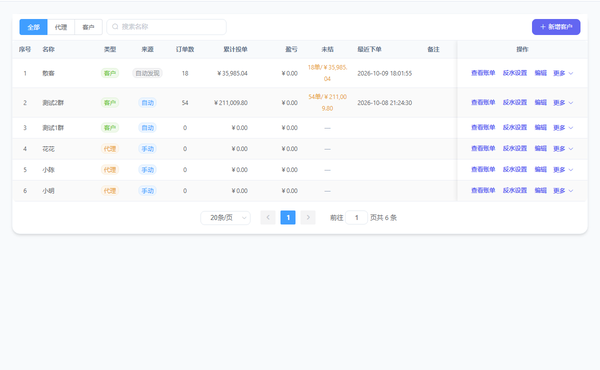Open 反水设置 for 测试2群
This screenshot has width=600, height=370.
click(515, 103)
